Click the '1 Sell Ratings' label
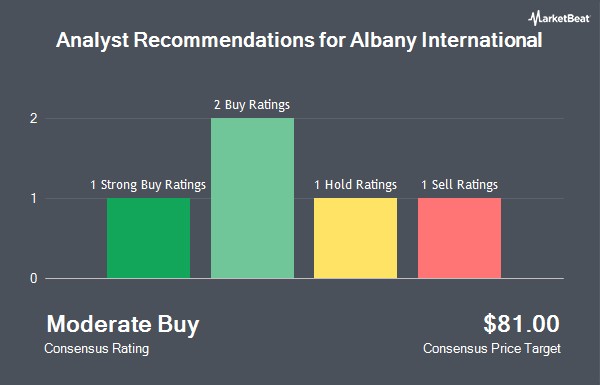The image size is (600, 385). (x=460, y=185)
